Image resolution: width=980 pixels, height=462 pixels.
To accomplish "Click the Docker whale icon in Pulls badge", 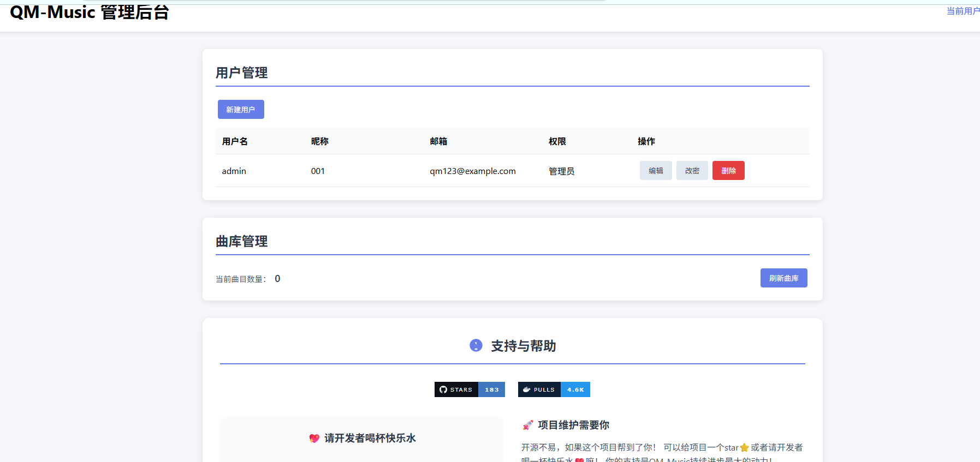I will (527, 389).
